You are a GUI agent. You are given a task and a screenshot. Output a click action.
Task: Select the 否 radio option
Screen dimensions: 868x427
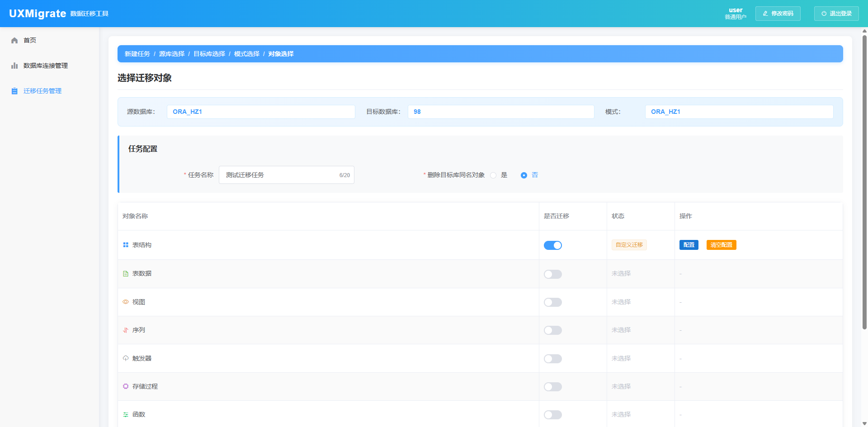(x=524, y=175)
